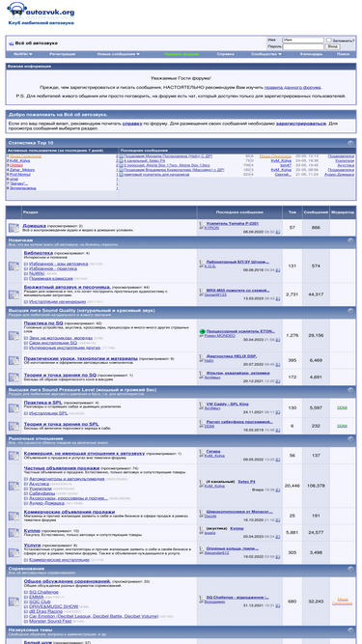Viewport: 362px width, 644px height.
Task: Jump to last post in Теория SQ row
Action: click(278, 381)
